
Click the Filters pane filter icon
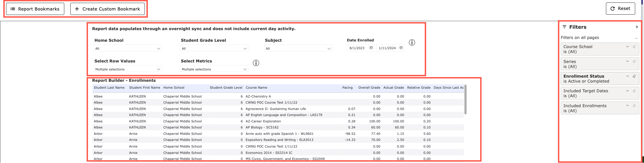pyautogui.click(x=564, y=27)
